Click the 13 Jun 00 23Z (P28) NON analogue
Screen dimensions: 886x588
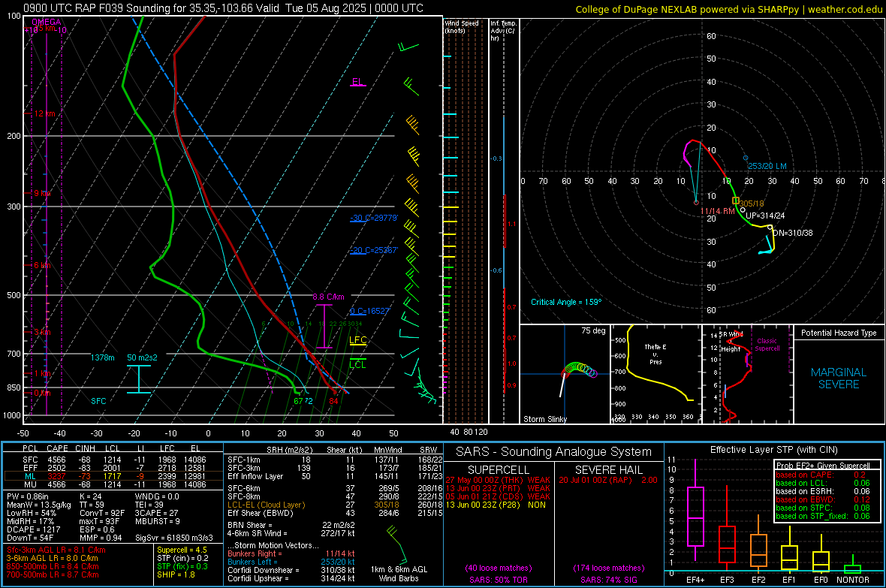[x=496, y=505]
